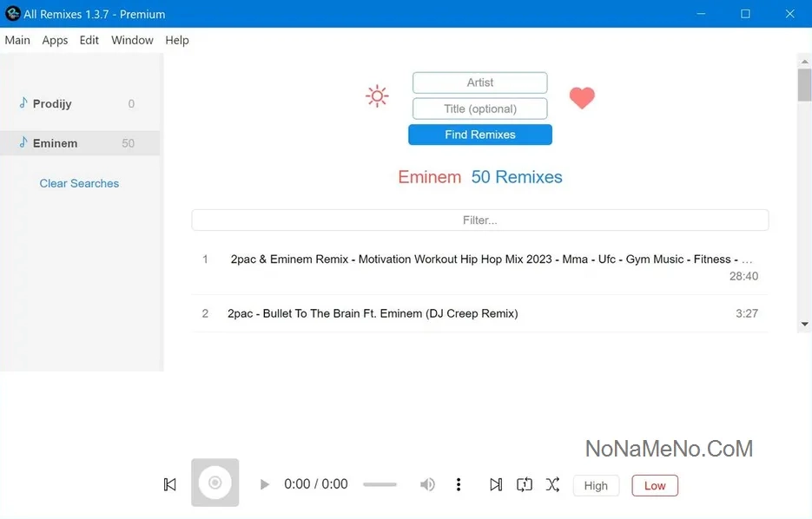Open the three-dot more options menu
The width and height of the screenshot is (812, 519).
(x=459, y=484)
